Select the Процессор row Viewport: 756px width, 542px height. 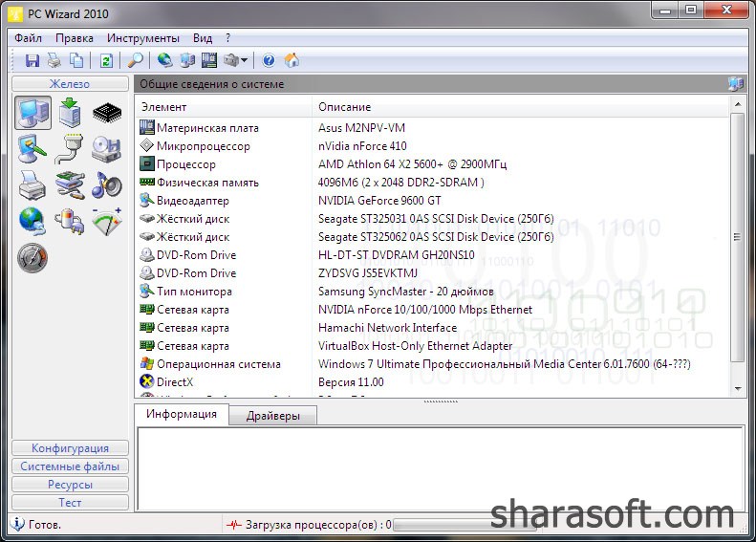click(x=433, y=164)
